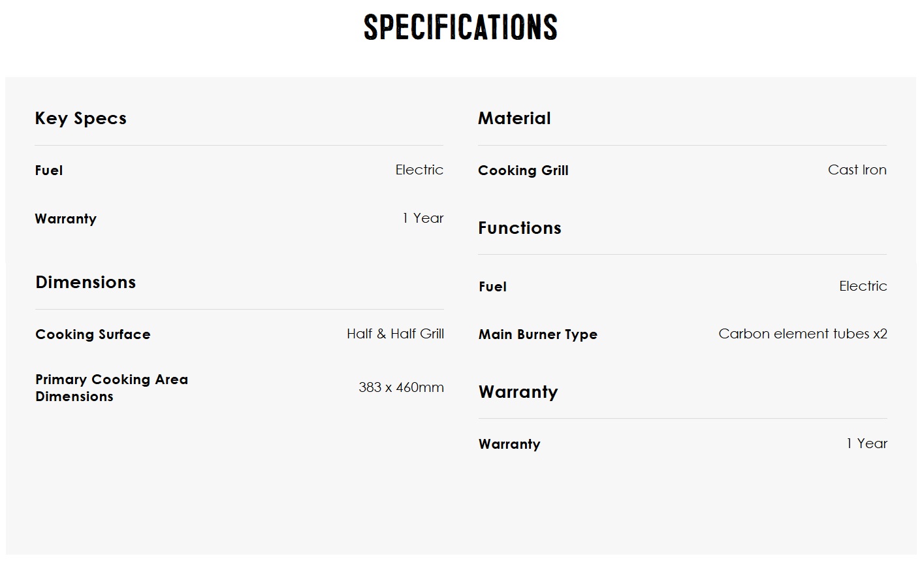Click the Fuel label under Key Specs
The height and width of the screenshot is (567, 924).
[49, 170]
